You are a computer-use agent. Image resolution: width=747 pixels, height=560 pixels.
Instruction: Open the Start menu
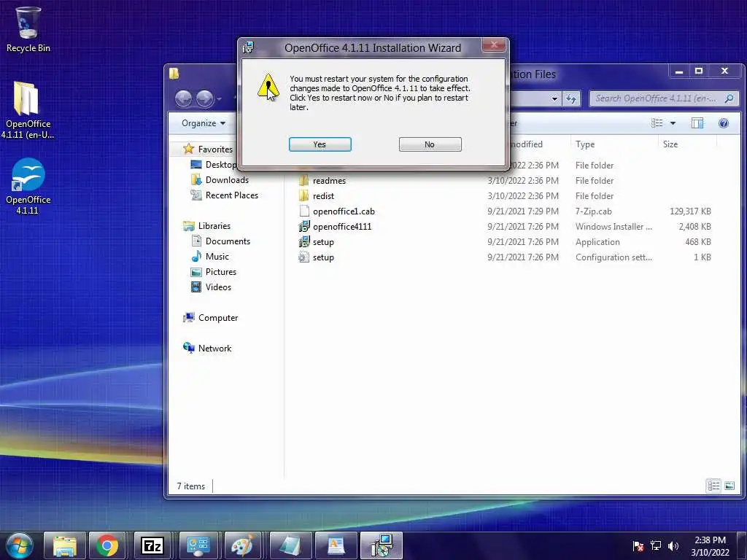[x=20, y=545]
